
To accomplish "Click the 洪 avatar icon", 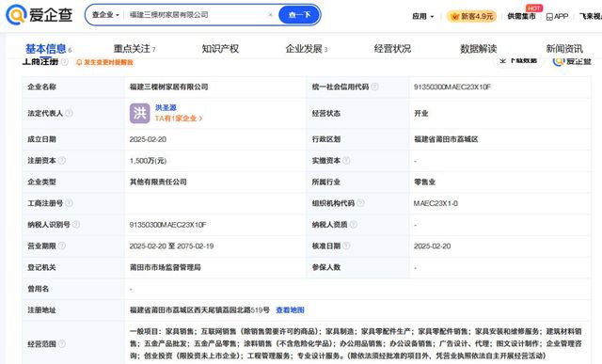I will coord(140,113).
